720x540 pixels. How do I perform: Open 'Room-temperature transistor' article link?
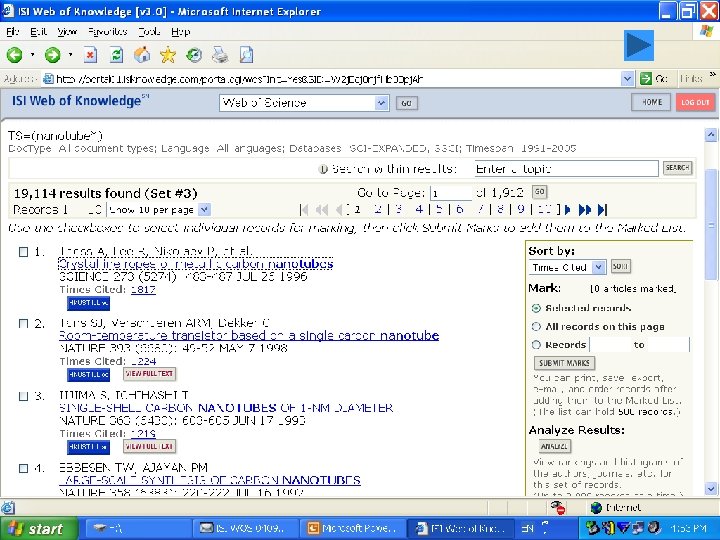249,336
